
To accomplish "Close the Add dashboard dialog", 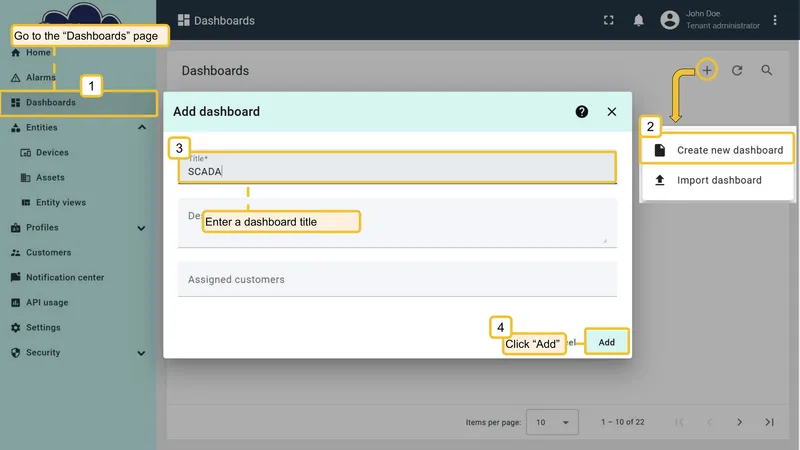I will 612,112.
